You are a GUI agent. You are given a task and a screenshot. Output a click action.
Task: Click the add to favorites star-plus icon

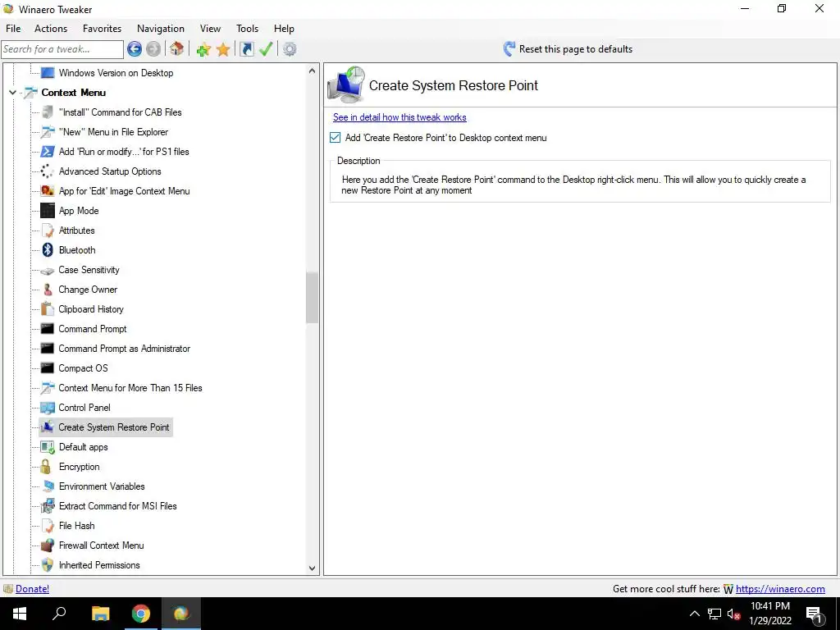click(203, 49)
